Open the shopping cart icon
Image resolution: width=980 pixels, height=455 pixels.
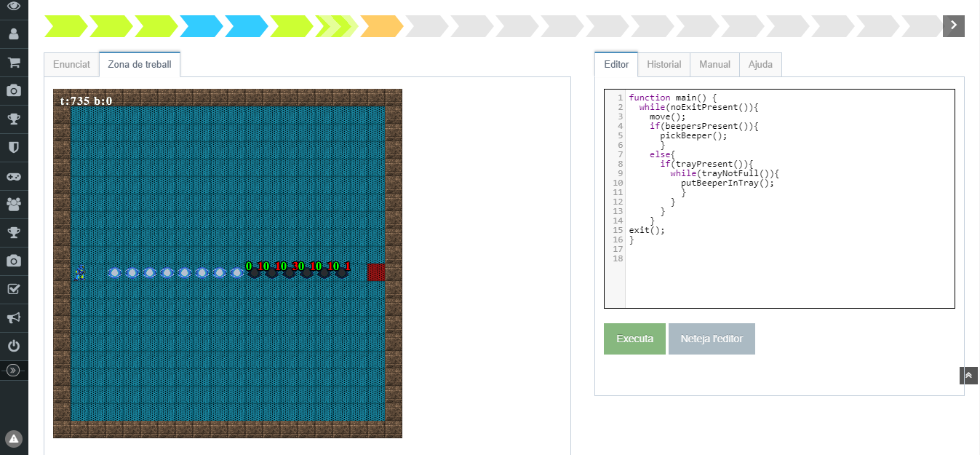point(13,62)
